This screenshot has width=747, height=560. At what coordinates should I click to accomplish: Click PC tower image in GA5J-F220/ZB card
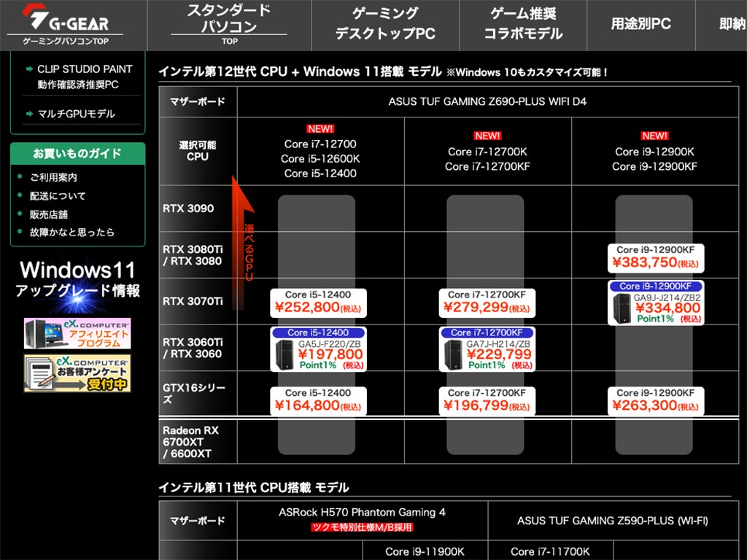(x=285, y=355)
